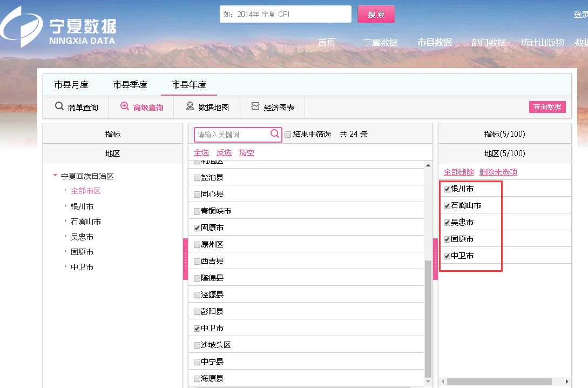Click the horizontal scroll right arrow
The image size is (588, 388).
pyautogui.click(x=566, y=382)
